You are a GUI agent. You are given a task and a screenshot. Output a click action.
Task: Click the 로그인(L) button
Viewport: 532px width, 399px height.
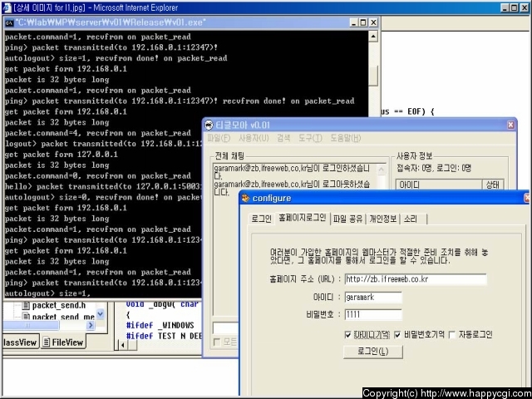coord(373,352)
